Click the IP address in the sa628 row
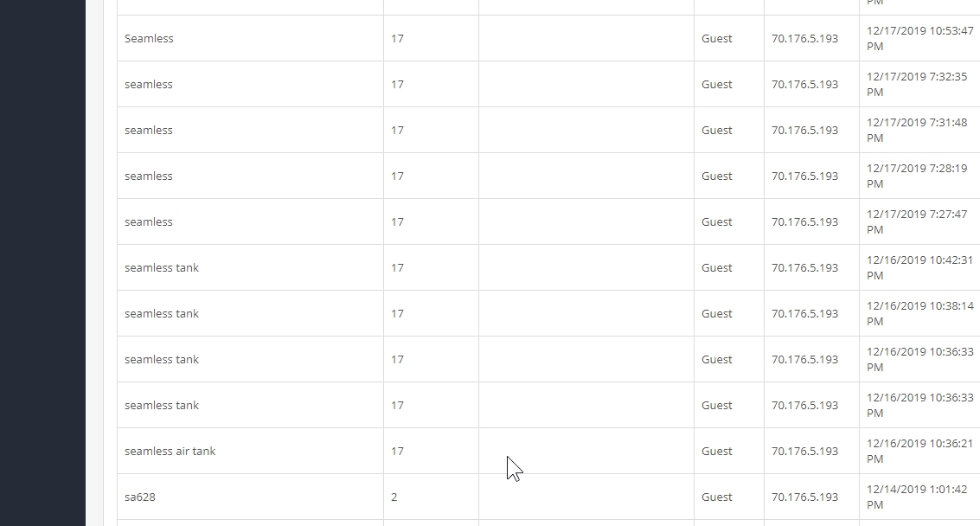The width and height of the screenshot is (980, 526). 804,497
